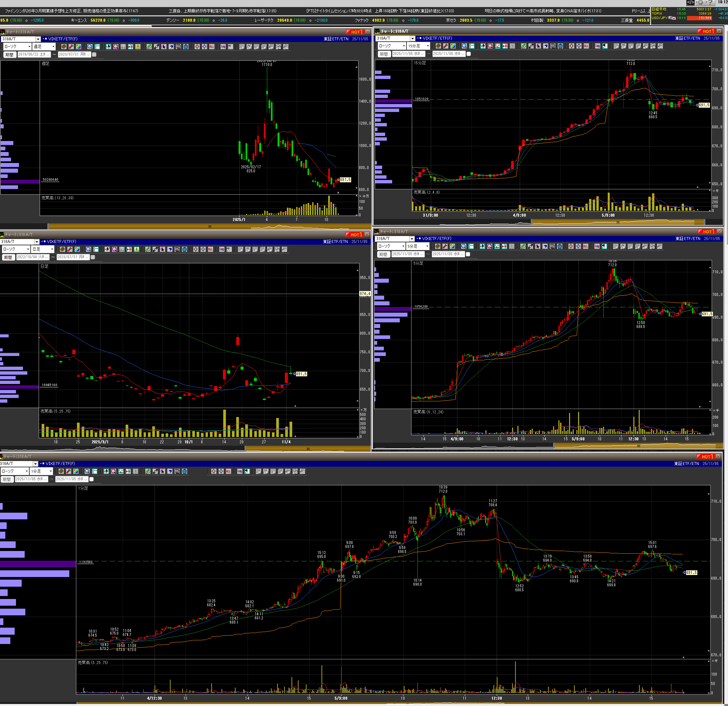Open the ローソク chart type dropdown in 1-minute chart
728x706 pixels.
(x=26, y=472)
